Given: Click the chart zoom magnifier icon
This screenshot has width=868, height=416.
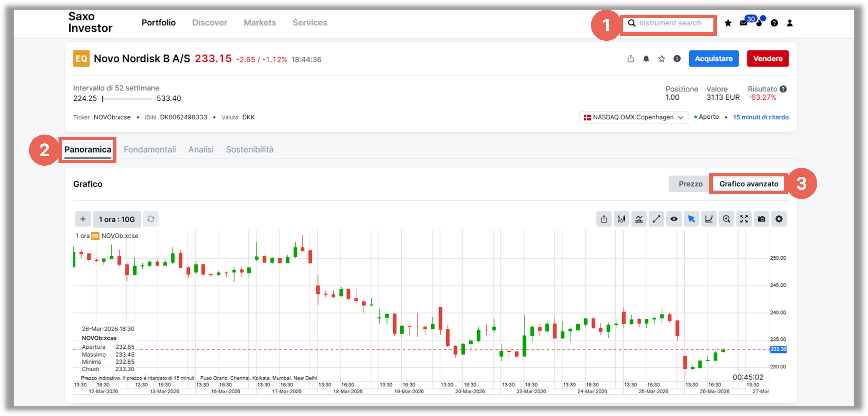Looking at the screenshot, I should click(726, 219).
